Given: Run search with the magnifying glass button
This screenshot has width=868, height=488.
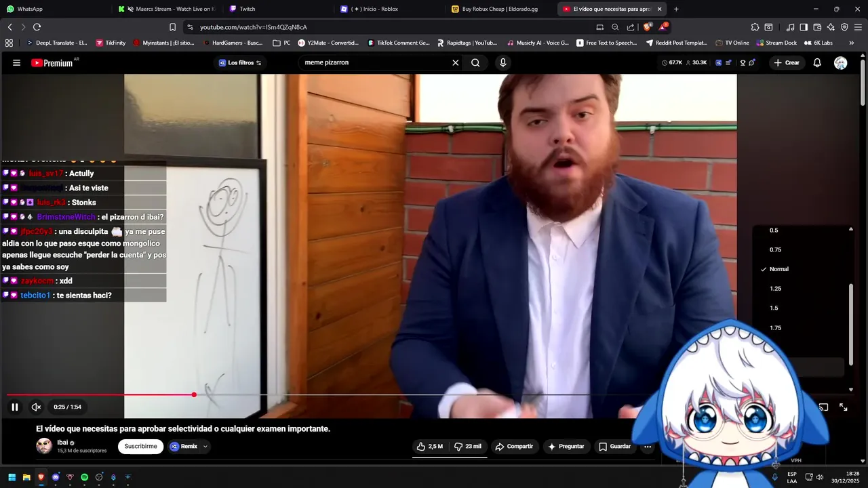Looking at the screenshot, I should [x=475, y=62].
